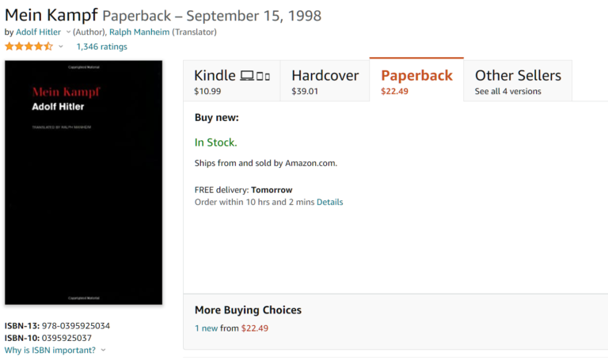Image resolution: width=608 pixels, height=364 pixels.
Task: Open the star rating breakdown chevron
Action: tap(60, 47)
